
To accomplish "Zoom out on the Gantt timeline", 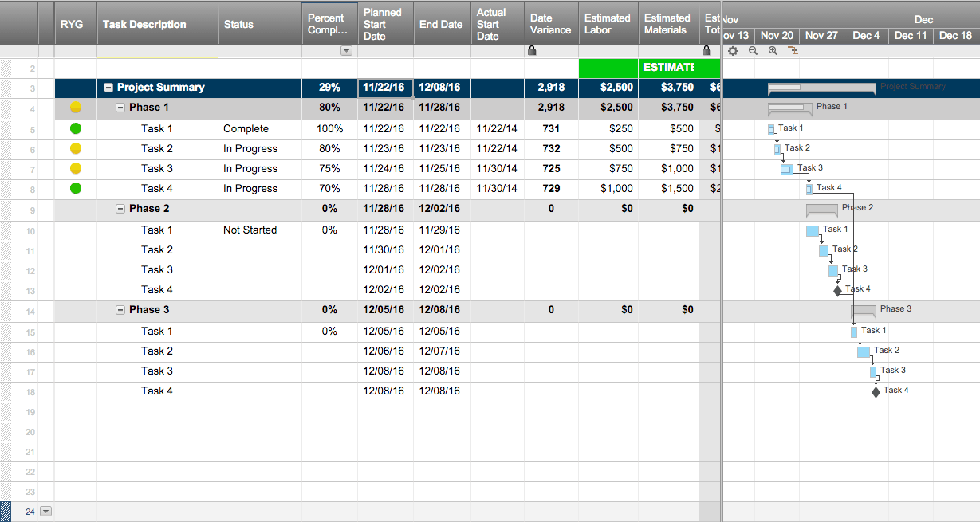I will (x=753, y=49).
